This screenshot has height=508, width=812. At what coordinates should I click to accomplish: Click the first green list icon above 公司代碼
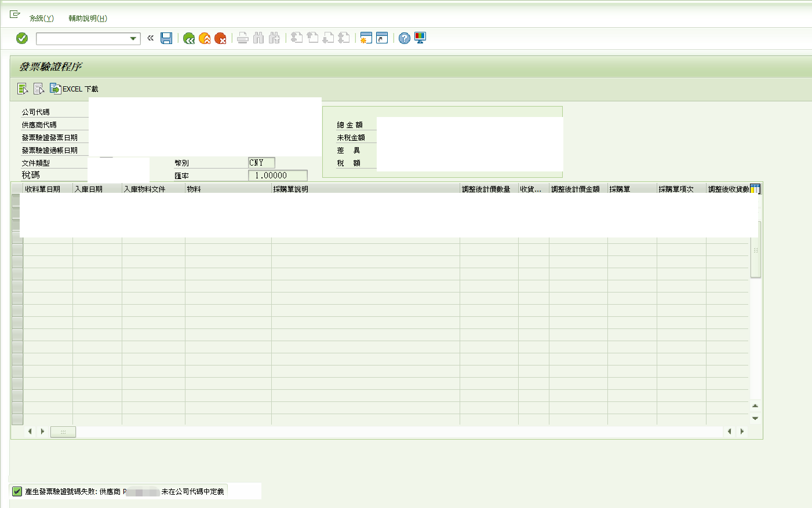click(23, 89)
